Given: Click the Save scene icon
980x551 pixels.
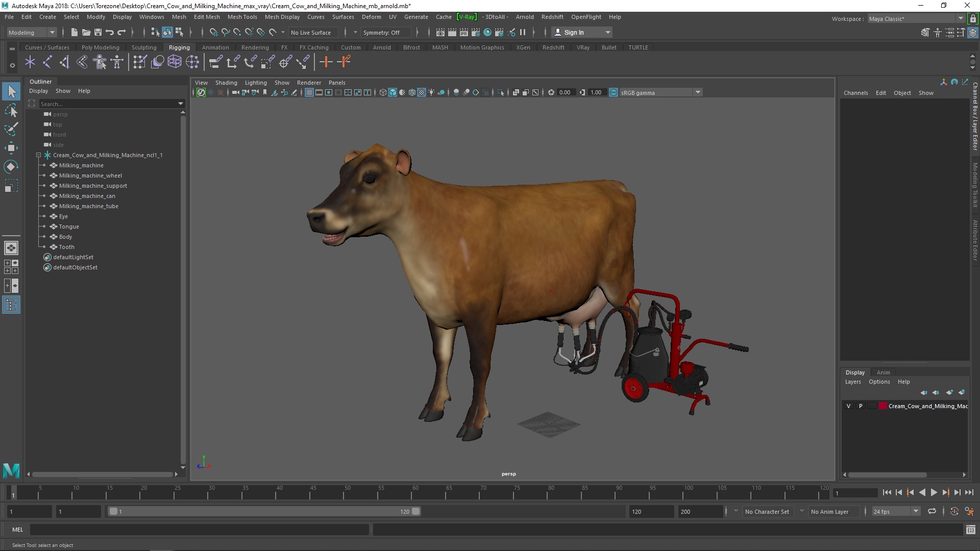Looking at the screenshot, I should point(98,32).
